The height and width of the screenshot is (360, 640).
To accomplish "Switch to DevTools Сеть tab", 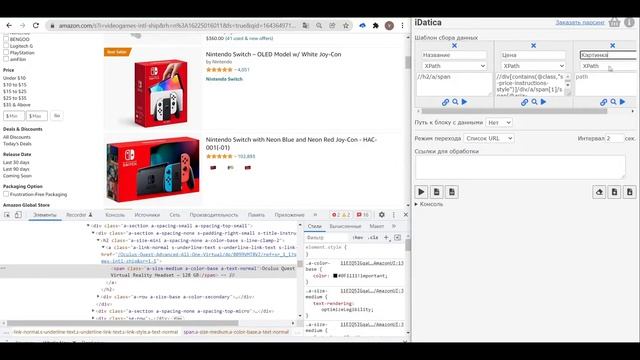I will point(175,215).
